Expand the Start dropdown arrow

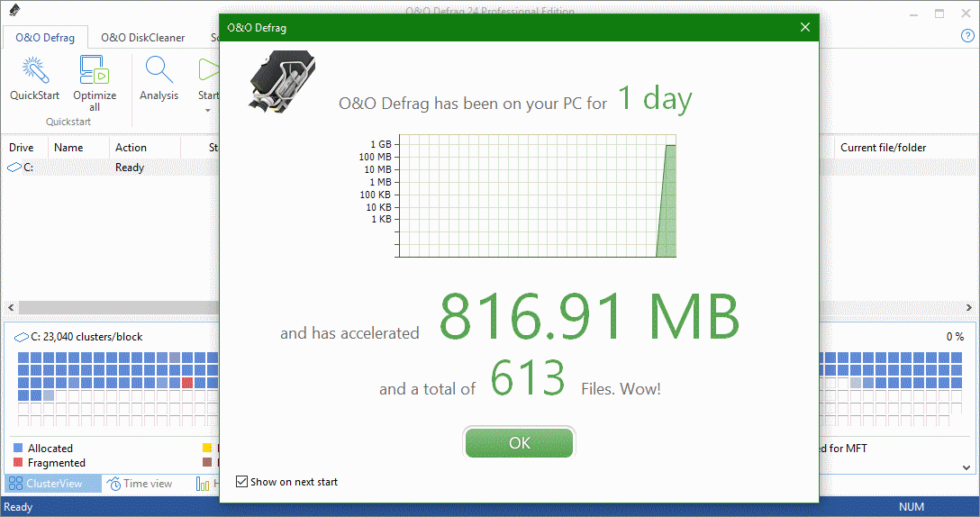pos(207,111)
